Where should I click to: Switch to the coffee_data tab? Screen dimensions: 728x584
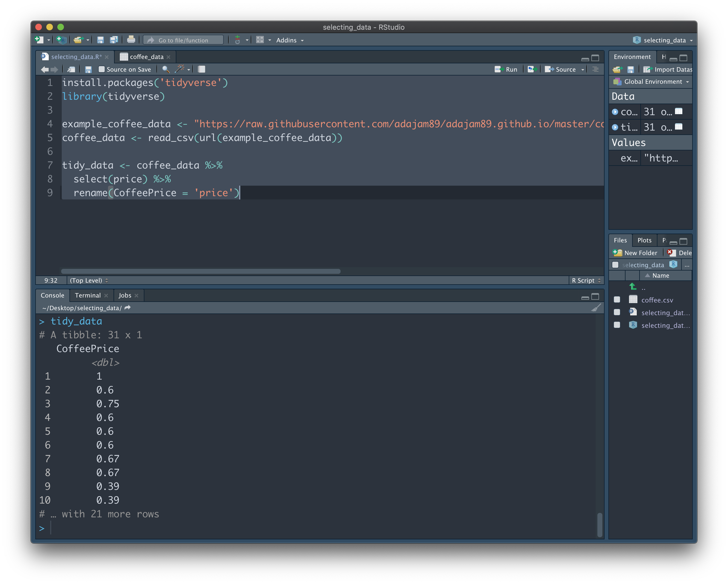tap(147, 57)
